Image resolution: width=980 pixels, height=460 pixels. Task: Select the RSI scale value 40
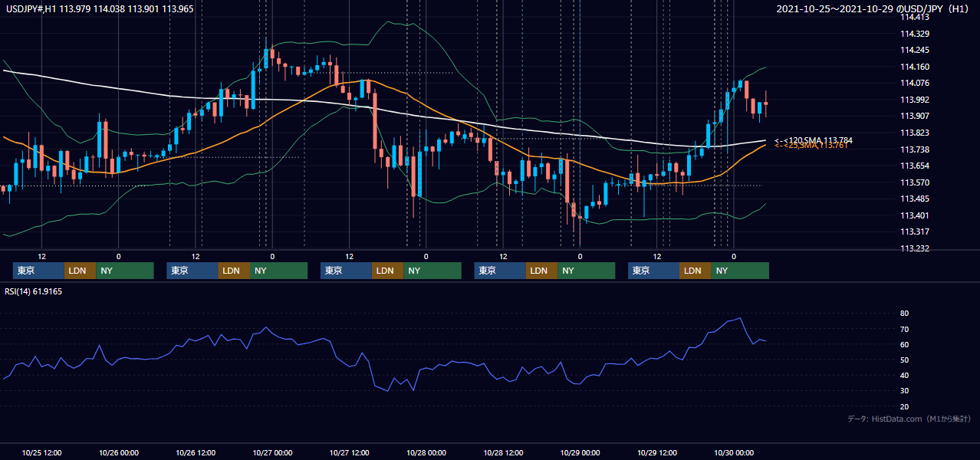tap(905, 375)
